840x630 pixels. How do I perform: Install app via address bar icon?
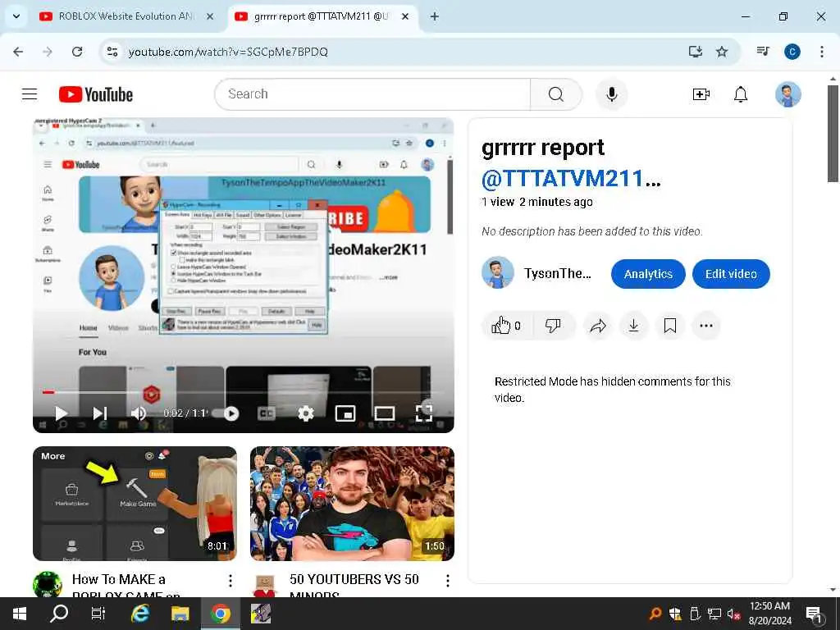pos(695,52)
